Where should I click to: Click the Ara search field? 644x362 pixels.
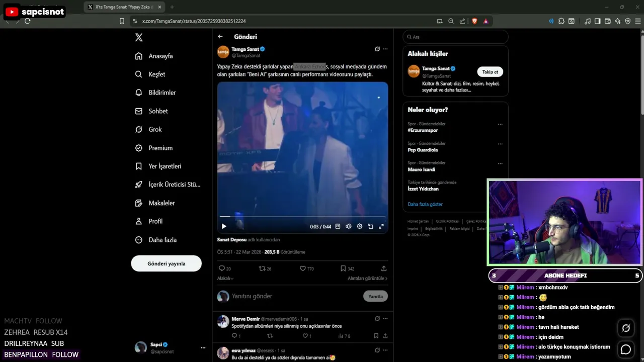[x=455, y=37]
